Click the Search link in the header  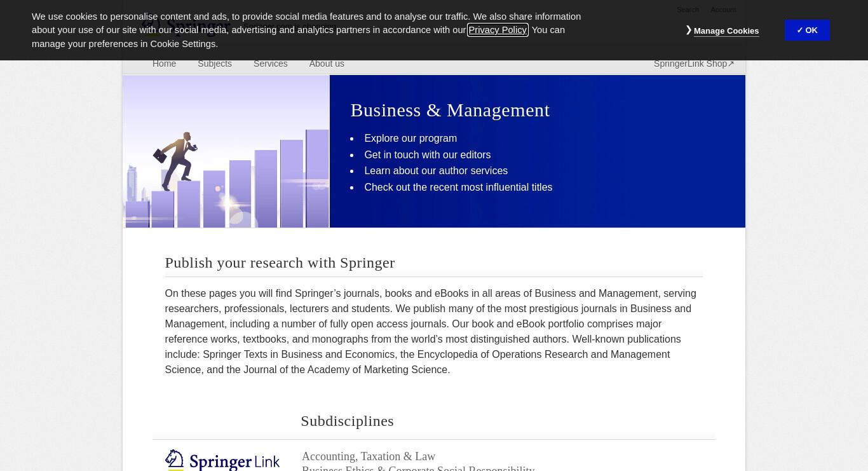point(688,10)
